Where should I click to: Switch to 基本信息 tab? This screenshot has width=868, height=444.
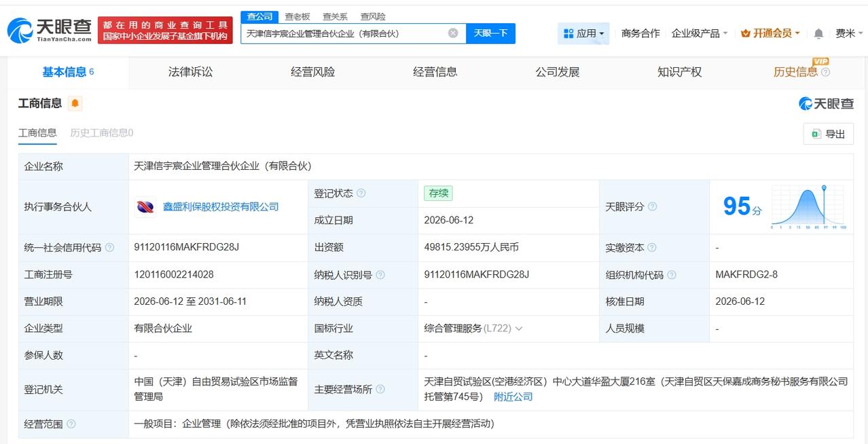68,72
